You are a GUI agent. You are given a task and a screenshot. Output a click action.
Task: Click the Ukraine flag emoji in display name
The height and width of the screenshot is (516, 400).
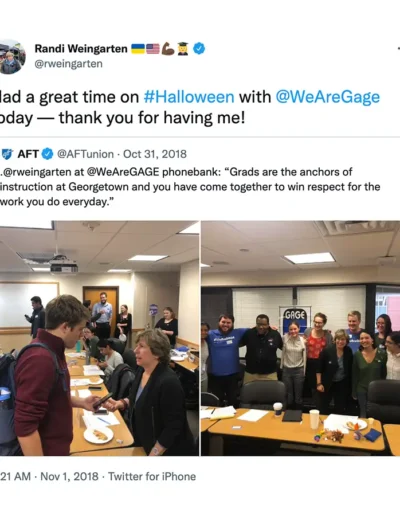(x=138, y=49)
